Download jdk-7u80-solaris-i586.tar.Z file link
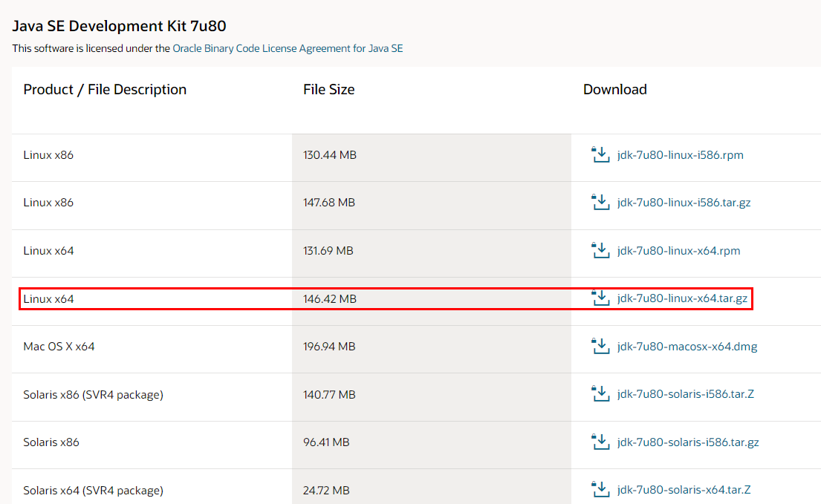The height and width of the screenshot is (504, 821). [x=685, y=394]
